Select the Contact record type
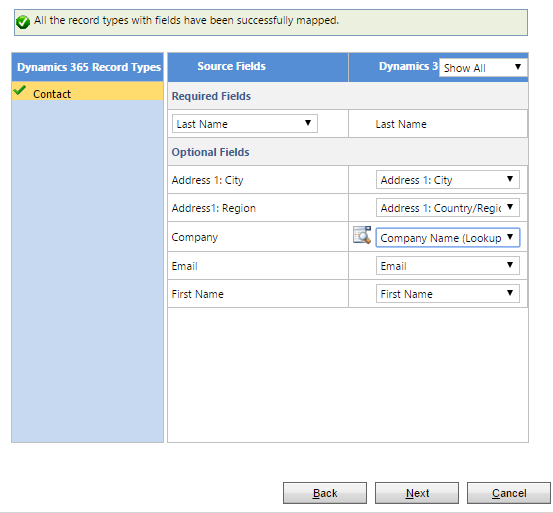 tap(87, 91)
